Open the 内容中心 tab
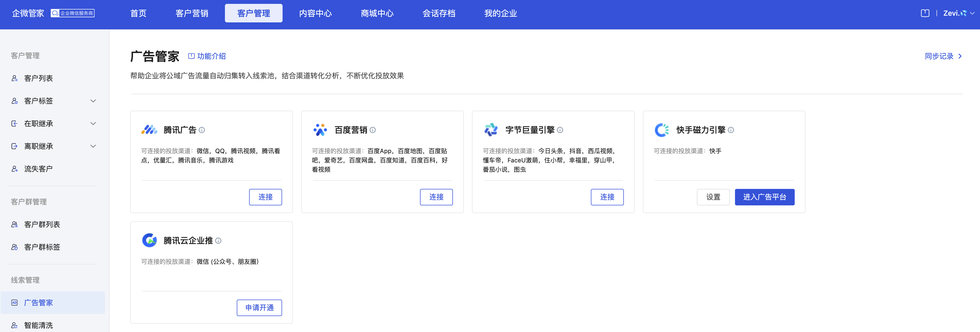This screenshot has height=332, width=980. coord(315,13)
